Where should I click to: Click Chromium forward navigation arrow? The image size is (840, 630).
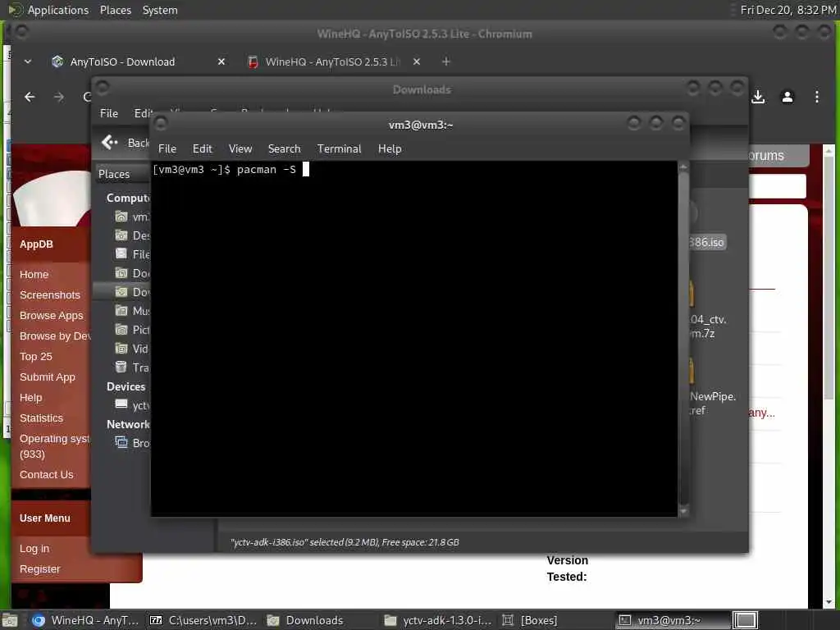pyautogui.click(x=59, y=97)
